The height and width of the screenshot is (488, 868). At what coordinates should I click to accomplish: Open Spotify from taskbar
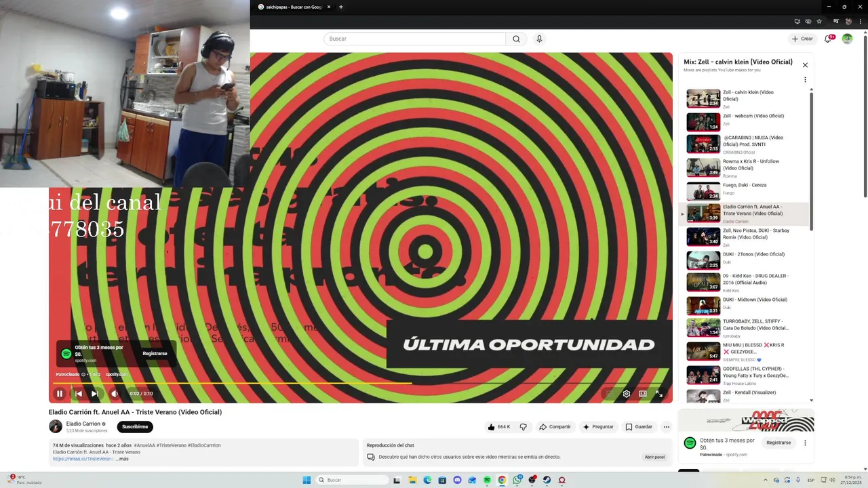(x=487, y=480)
